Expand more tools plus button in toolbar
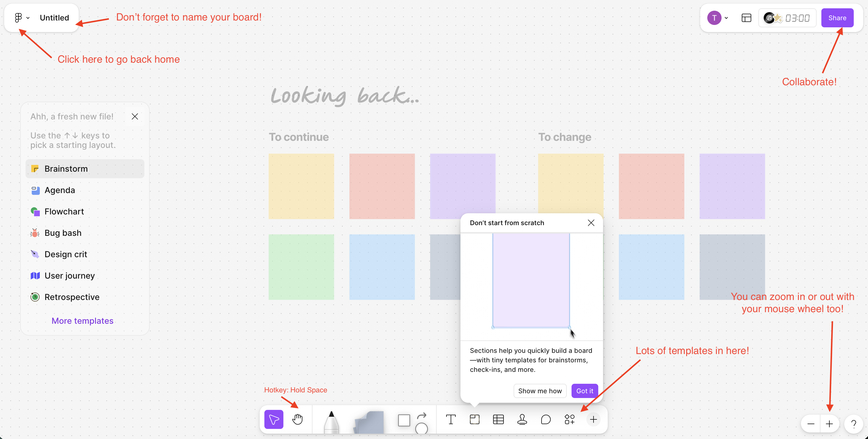This screenshot has width=868, height=439. [594, 419]
